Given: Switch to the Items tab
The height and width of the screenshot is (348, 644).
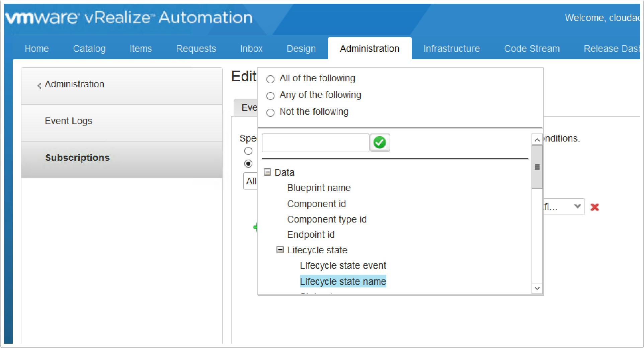Looking at the screenshot, I should 141,49.
